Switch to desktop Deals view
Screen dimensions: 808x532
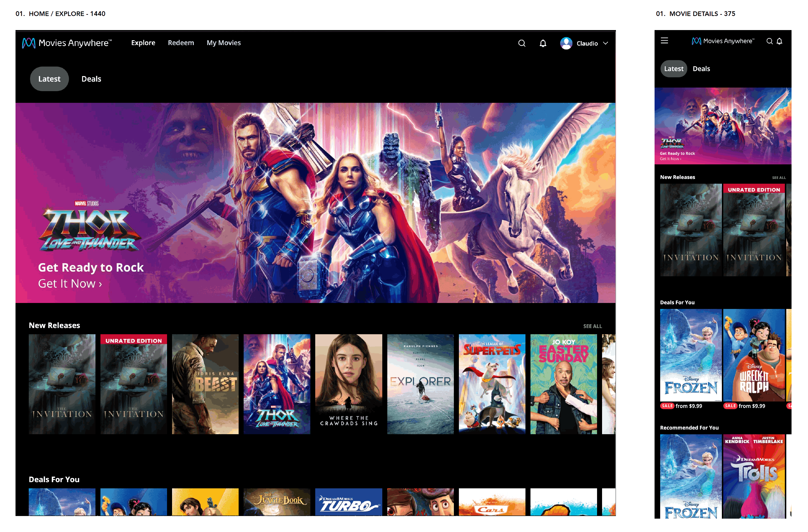click(x=91, y=79)
